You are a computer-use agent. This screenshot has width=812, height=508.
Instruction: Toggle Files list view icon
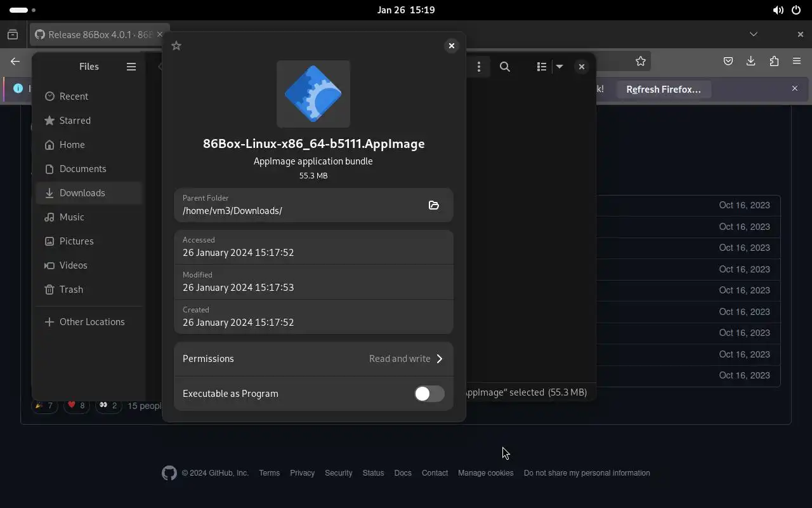click(x=542, y=67)
